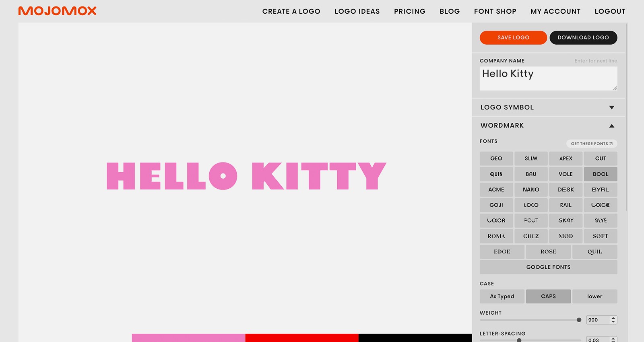Select the QUIN font
This screenshot has height=342, width=644.
pyautogui.click(x=496, y=174)
